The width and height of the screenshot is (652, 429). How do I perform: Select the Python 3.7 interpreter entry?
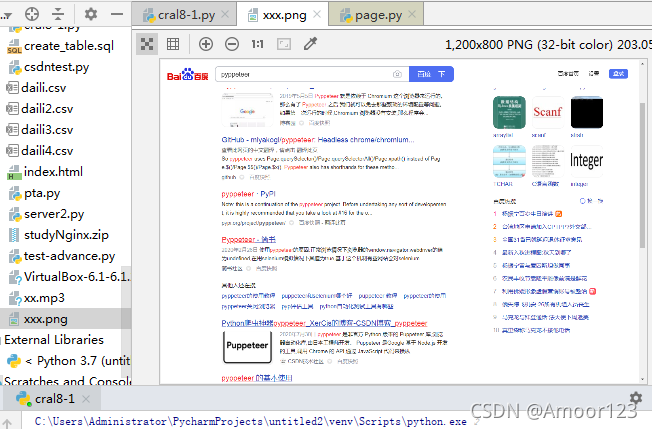click(x=66, y=360)
